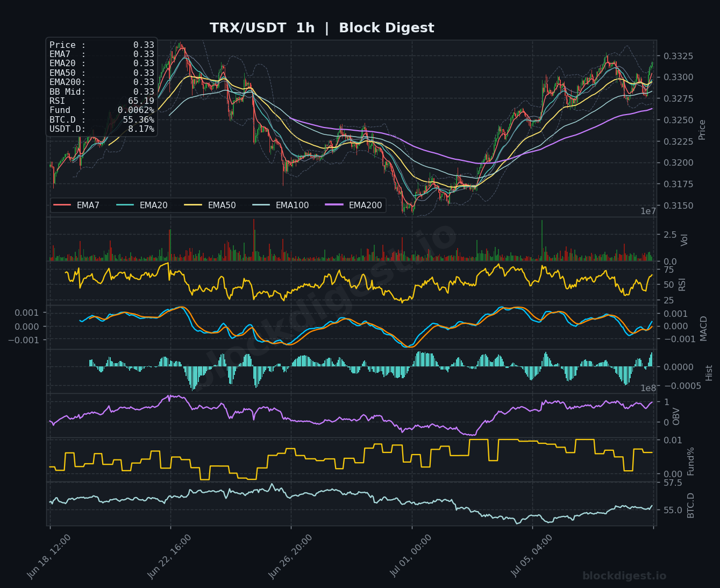Viewport: 720px width, 588px height.
Task: Click the Fund 0.0062% row in info box
Action: coord(102,110)
